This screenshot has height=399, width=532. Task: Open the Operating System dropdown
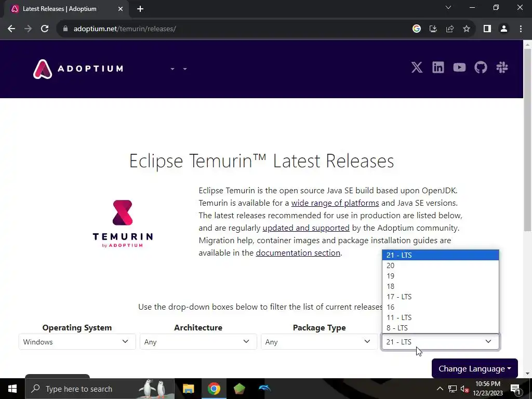click(77, 342)
